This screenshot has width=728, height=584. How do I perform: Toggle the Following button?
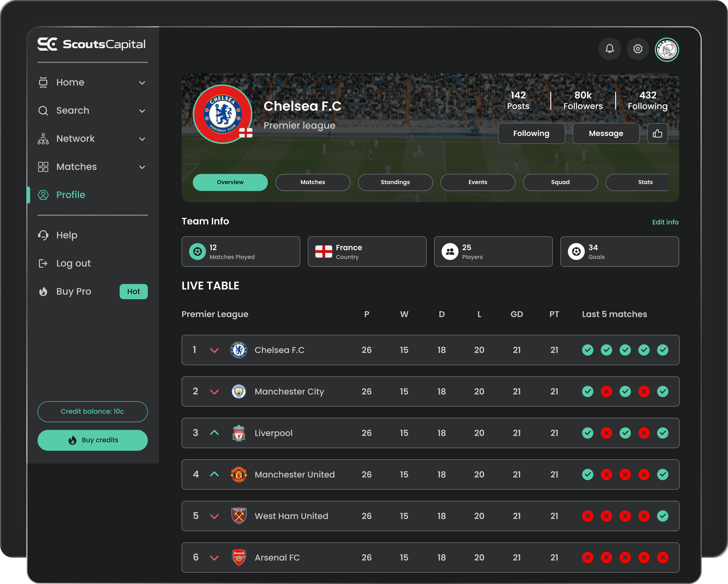pyautogui.click(x=531, y=133)
